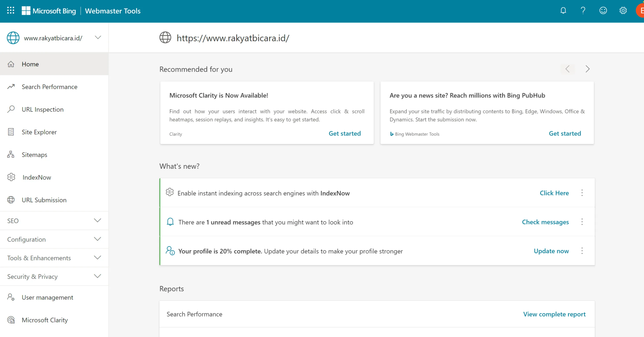Click the Microsoft Bing logo
The height and width of the screenshot is (337, 644).
[49, 11]
